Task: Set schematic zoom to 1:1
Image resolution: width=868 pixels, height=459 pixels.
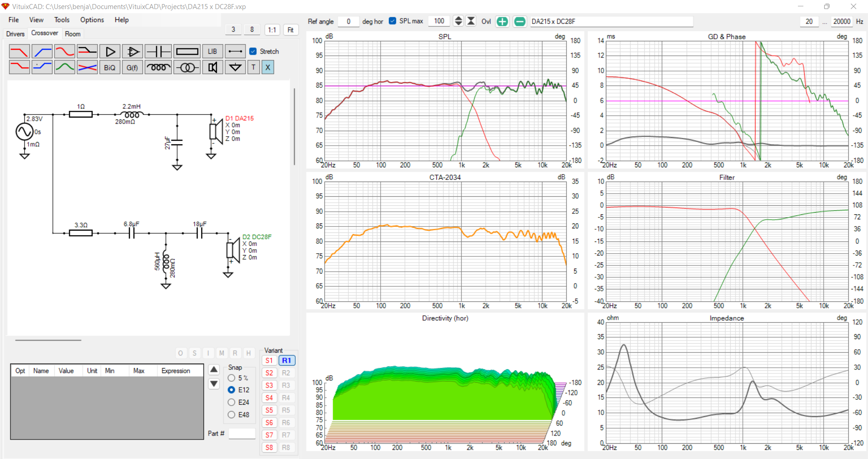Action: (272, 30)
